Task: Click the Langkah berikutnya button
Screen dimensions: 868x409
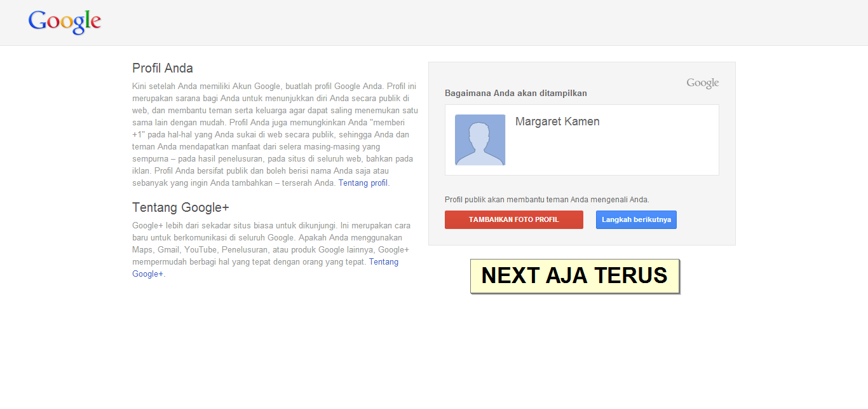Action: (x=636, y=219)
